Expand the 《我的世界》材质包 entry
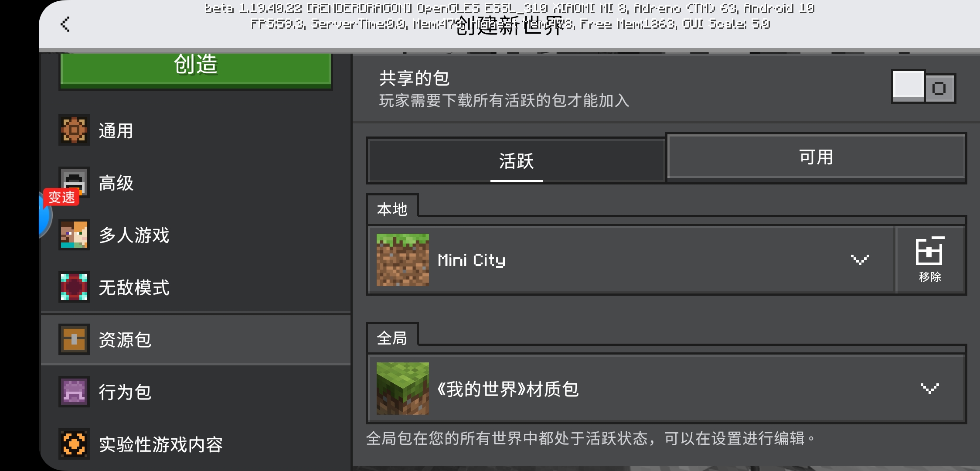This screenshot has width=980, height=471. pyautogui.click(x=929, y=388)
